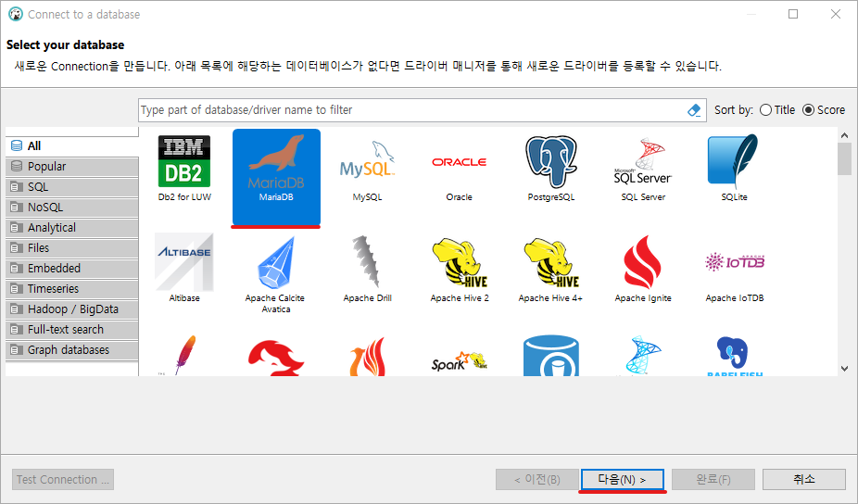Click the 다음(N) > next button
This screenshot has width=858, height=504.
[622, 479]
